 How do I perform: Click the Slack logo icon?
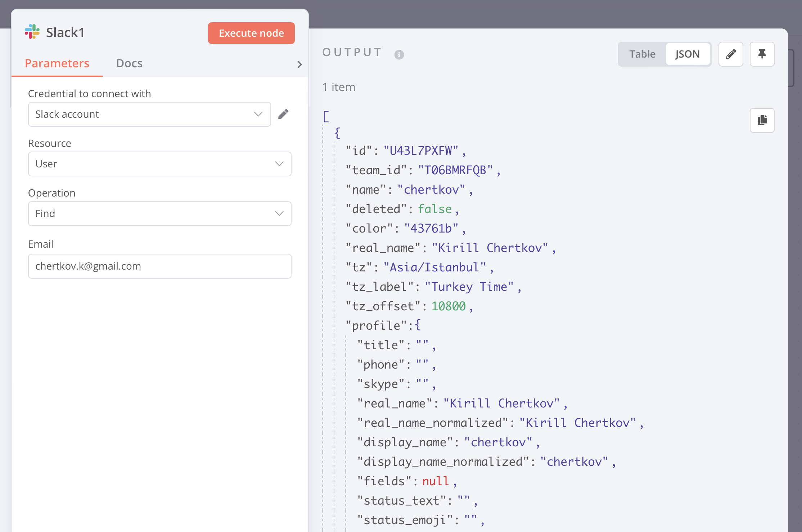coord(32,32)
